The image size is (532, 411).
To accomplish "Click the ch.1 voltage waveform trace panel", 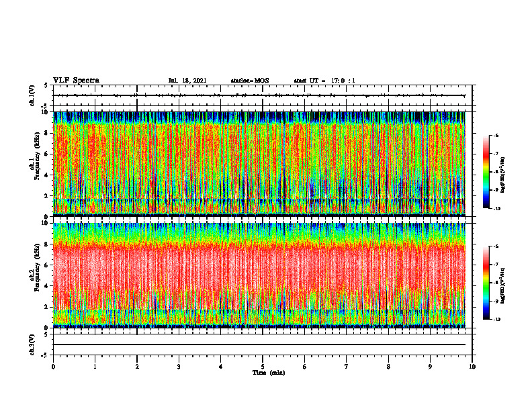I will click(x=262, y=95).
